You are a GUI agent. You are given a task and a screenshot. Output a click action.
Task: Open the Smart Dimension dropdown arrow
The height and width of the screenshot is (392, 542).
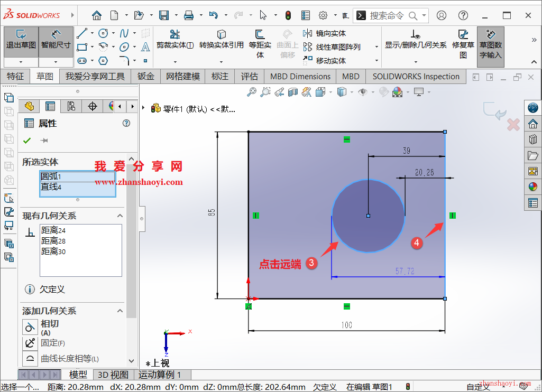pos(56,62)
